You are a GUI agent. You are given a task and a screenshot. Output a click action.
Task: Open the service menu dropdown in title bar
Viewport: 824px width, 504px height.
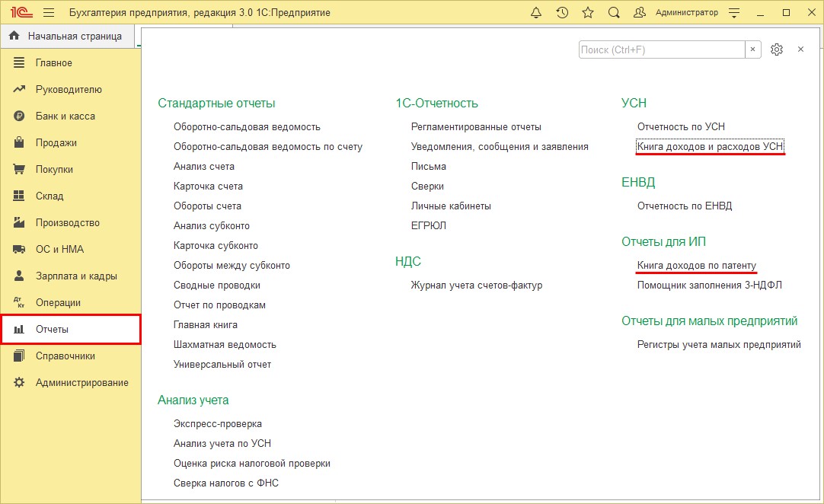[x=734, y=13]
